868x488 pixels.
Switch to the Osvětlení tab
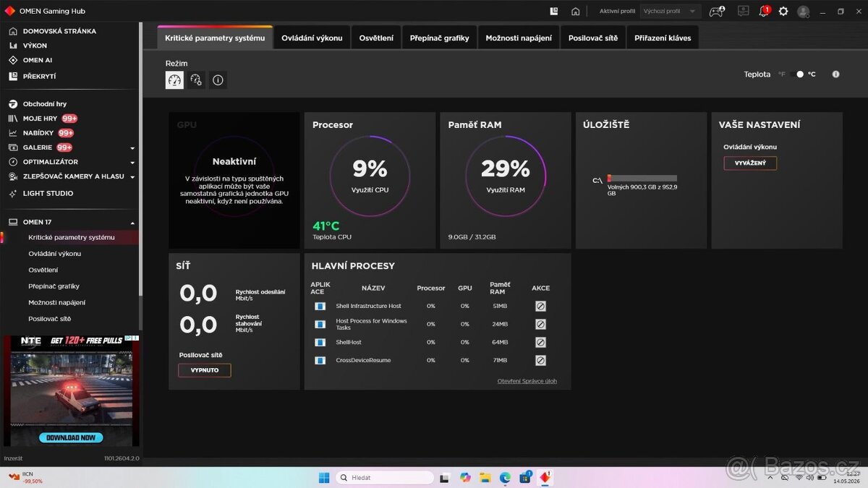tap(376, 38)
